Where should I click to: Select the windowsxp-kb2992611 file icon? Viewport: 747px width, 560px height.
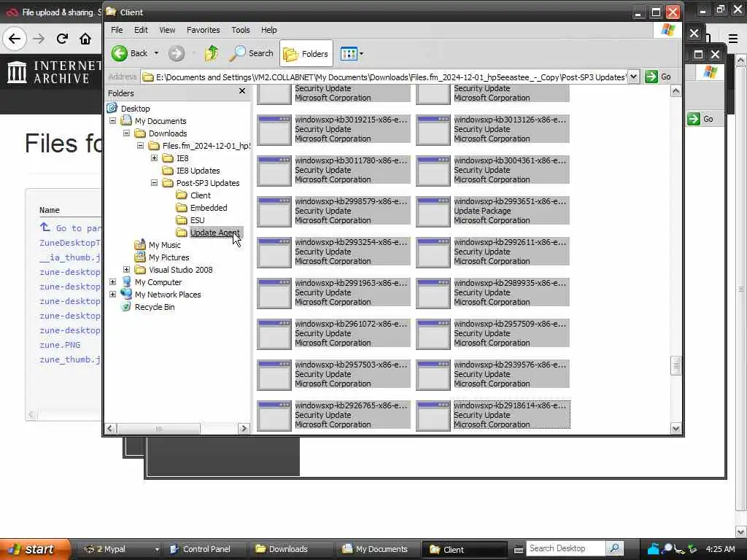tap(433, 252)
